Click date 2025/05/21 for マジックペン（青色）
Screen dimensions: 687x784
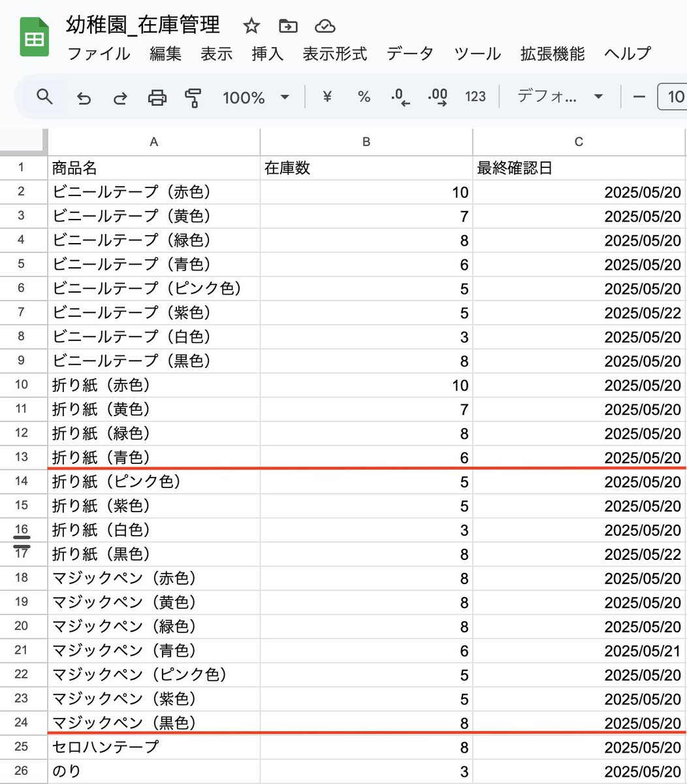point(580,650)
